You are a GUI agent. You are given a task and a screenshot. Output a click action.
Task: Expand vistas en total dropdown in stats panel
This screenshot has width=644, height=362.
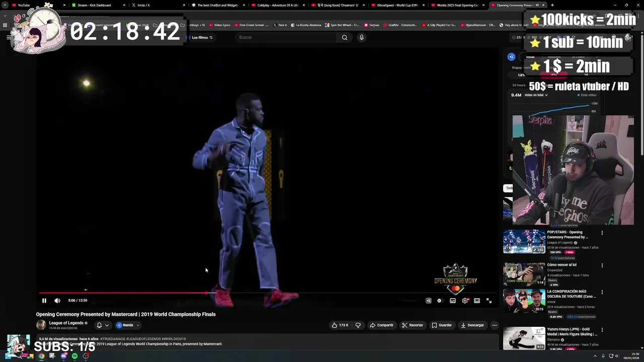point(536,95)
